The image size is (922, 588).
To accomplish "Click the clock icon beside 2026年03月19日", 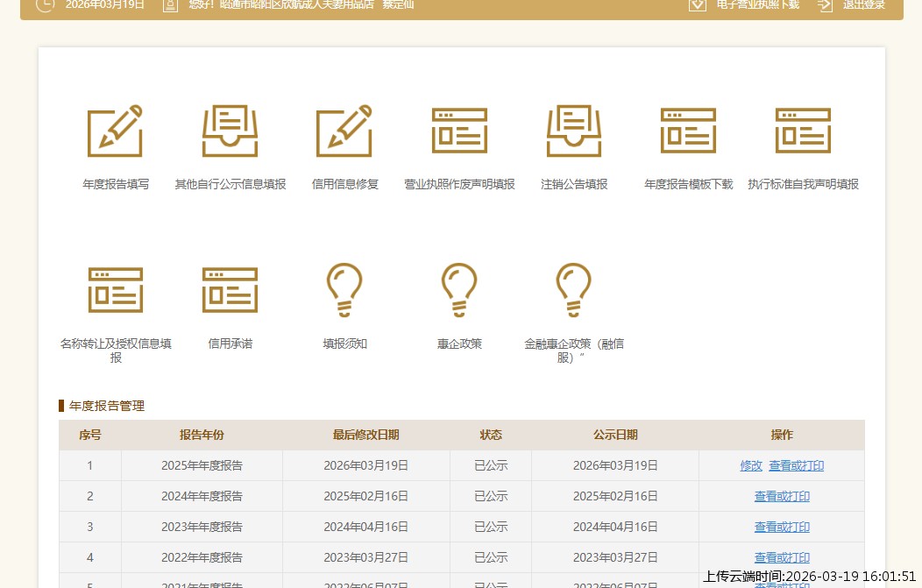I will point(45,5).
